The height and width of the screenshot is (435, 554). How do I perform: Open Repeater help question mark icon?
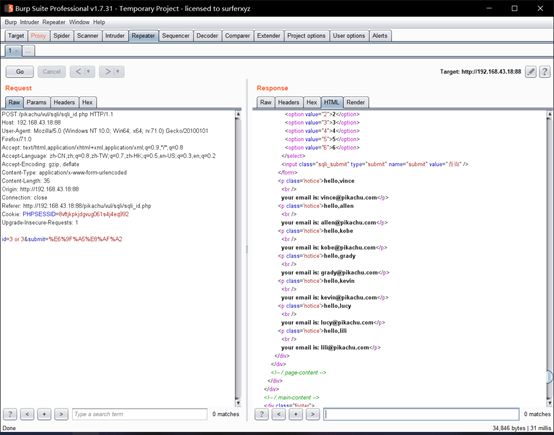[545, 72]
